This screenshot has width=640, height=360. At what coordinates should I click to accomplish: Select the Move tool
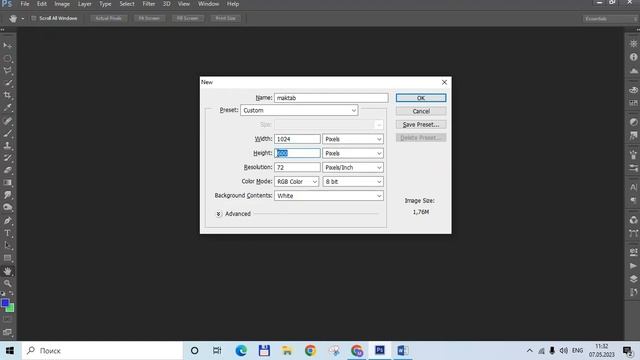[7, 46]
